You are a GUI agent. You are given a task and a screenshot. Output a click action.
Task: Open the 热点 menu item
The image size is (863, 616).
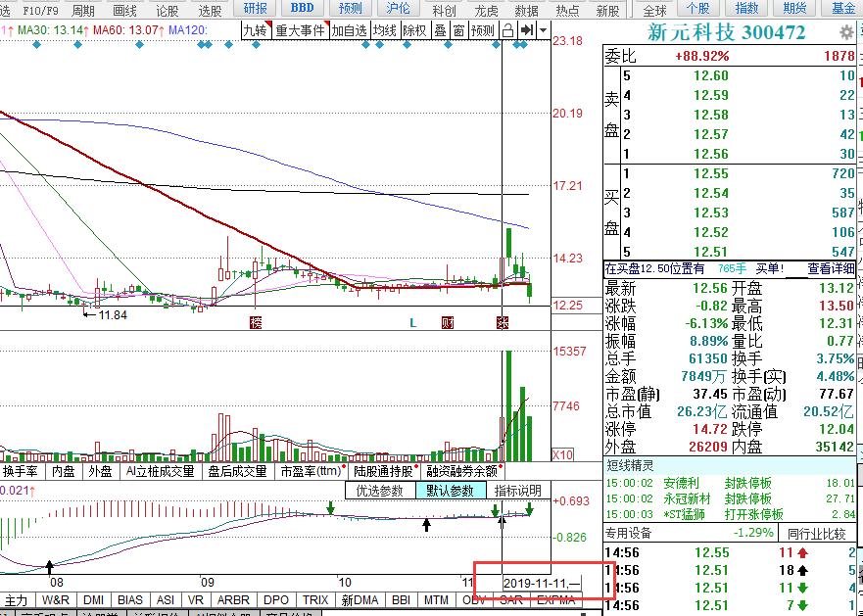click(567, 10)
